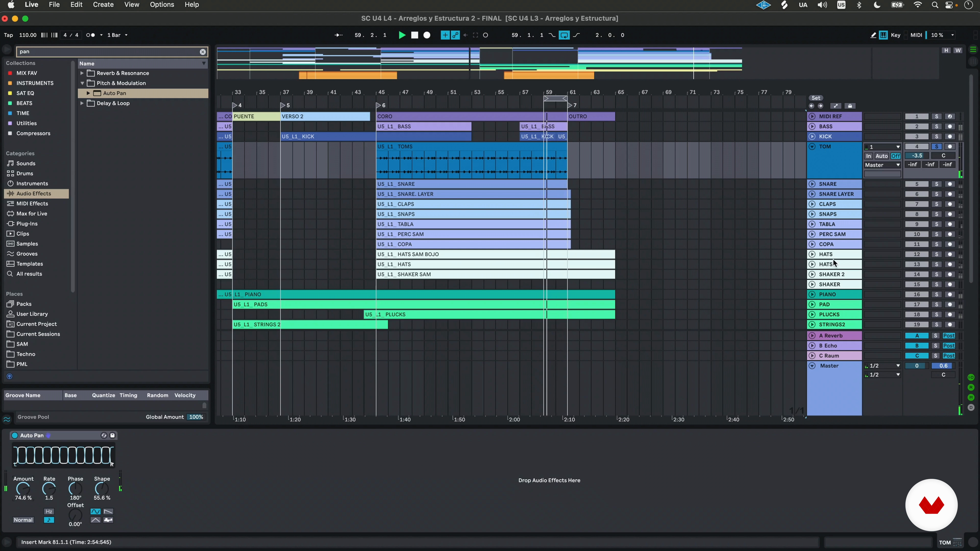Enable Key map mode

pyautogui.click(x=896, y=35)
